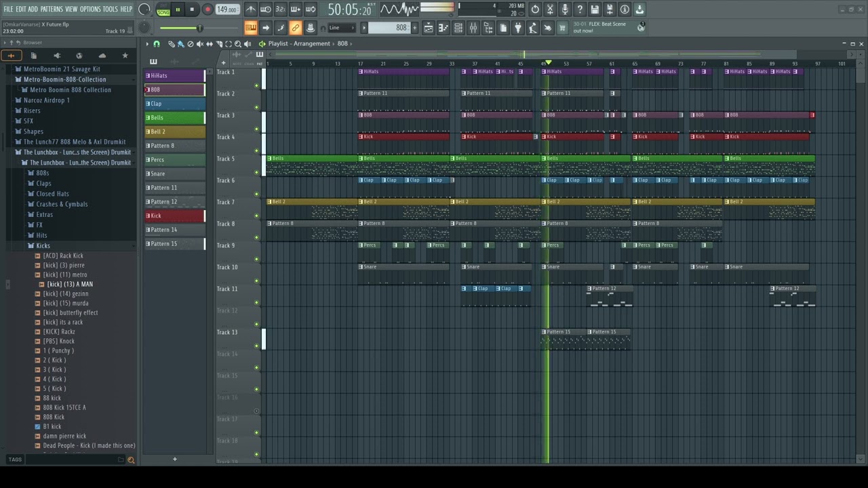Expand MetroBoomin 21 Savage Kit folder
The image size is (868, 488).
tap(62, 69)
